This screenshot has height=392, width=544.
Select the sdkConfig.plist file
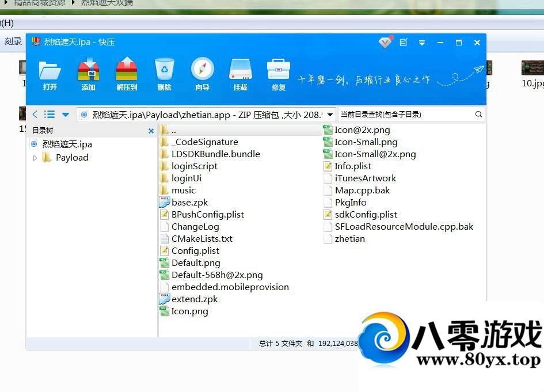[366, 214]
